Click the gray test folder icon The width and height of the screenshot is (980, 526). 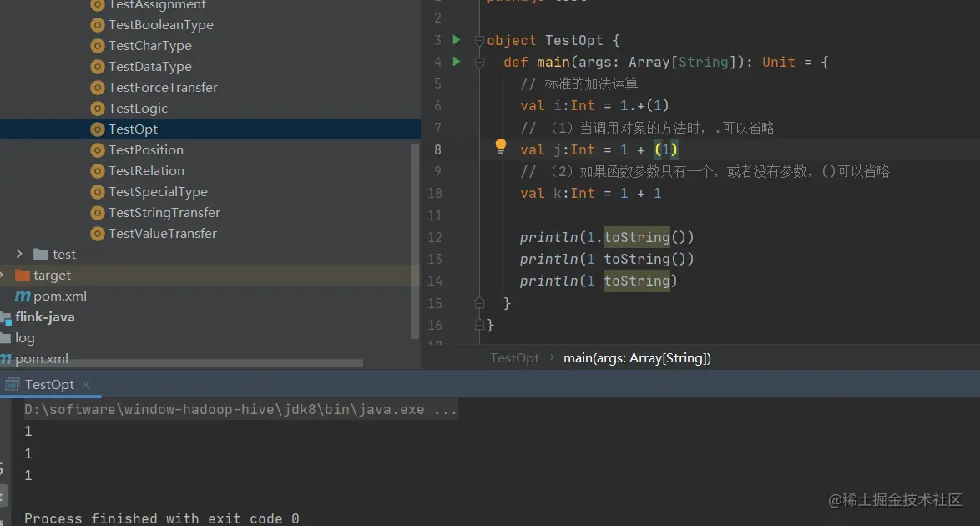click(x=41, y=254)
